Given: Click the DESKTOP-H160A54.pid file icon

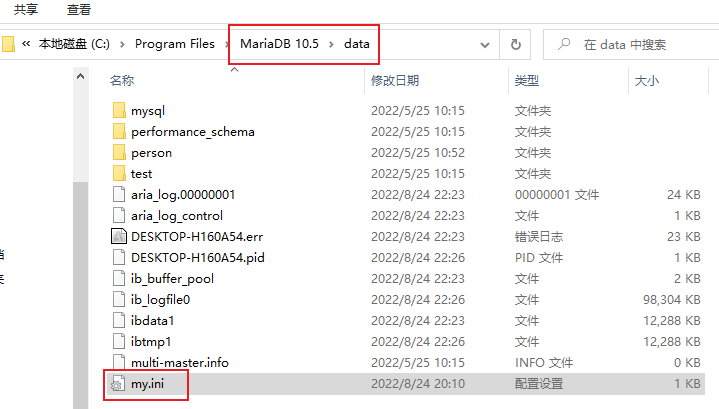Looking at the screenshot, I should [x=119, y=258].
